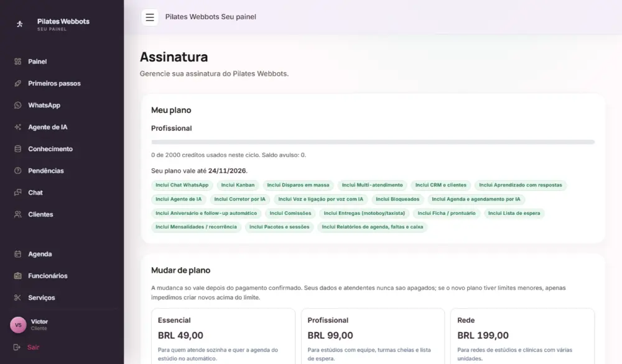Click the Inclui Kanban badge

pos(238,185)
